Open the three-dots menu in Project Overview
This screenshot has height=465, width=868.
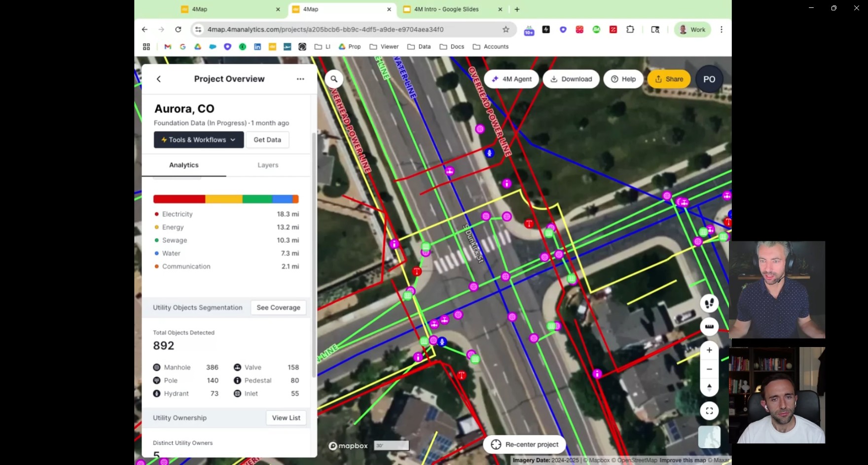(x=300, y=79)
